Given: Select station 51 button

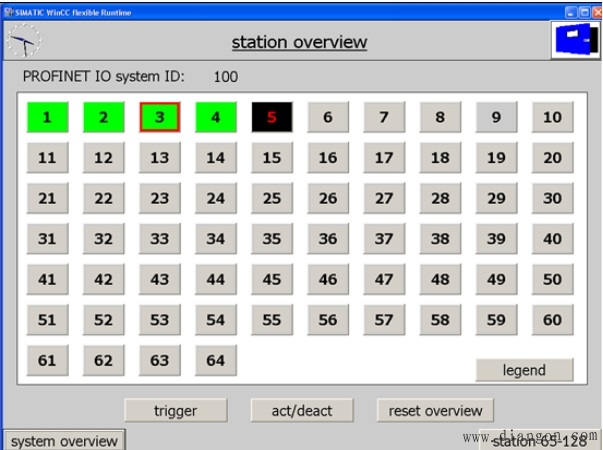Looking at the screenshot, I should click(48, 320).
